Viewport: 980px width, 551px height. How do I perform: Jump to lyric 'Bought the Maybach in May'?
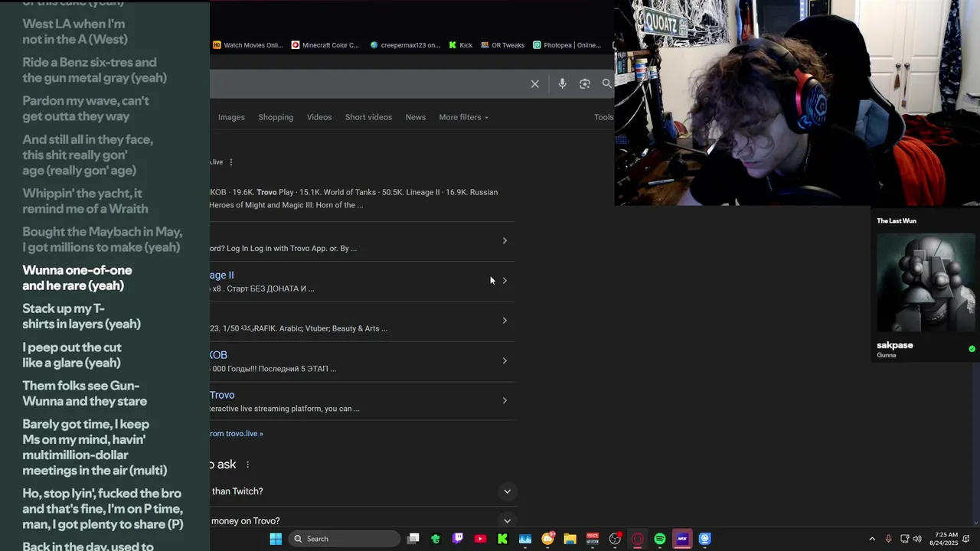click(103, 239)
